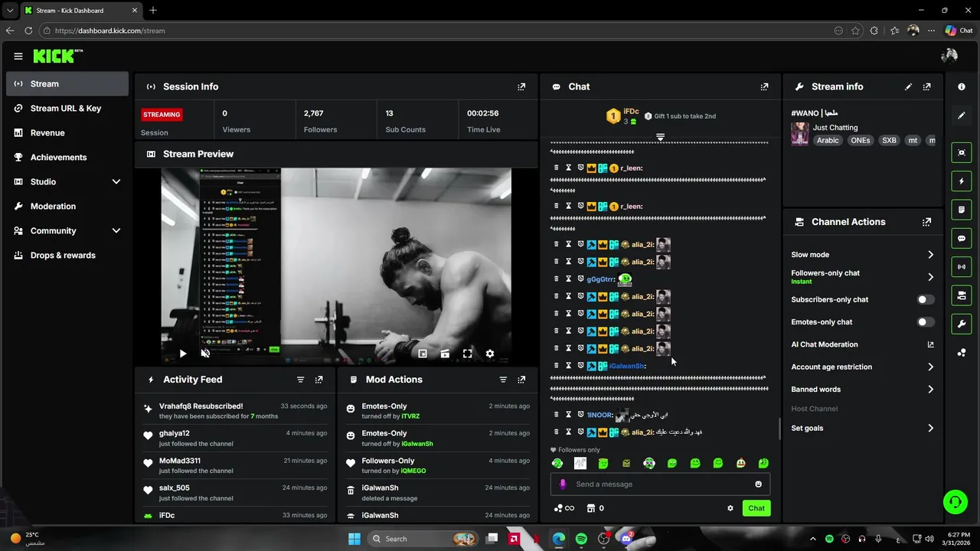Click the browser address bar URL
This screenshot has width=980, height=551.
point(109,31)
